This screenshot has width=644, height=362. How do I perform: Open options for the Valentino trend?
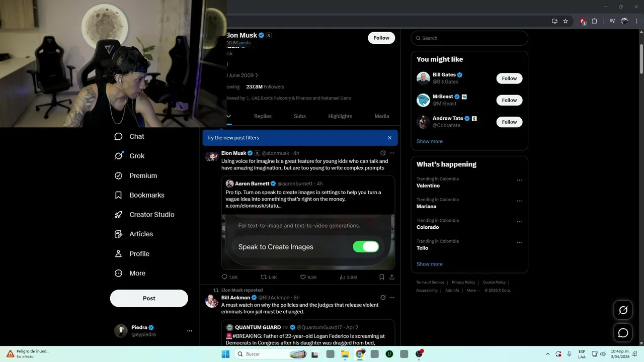(519, 180)
